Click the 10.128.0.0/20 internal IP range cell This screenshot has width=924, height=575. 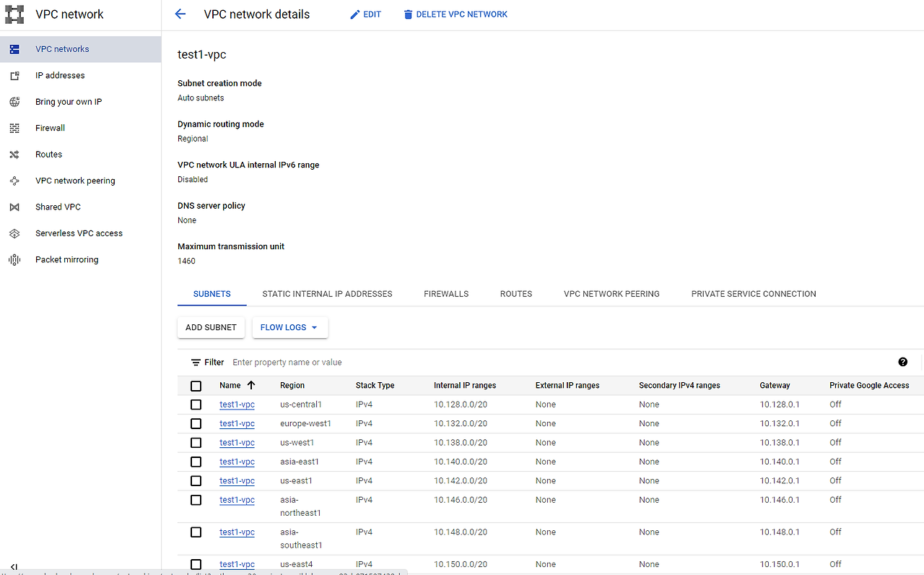click(461, 405)
